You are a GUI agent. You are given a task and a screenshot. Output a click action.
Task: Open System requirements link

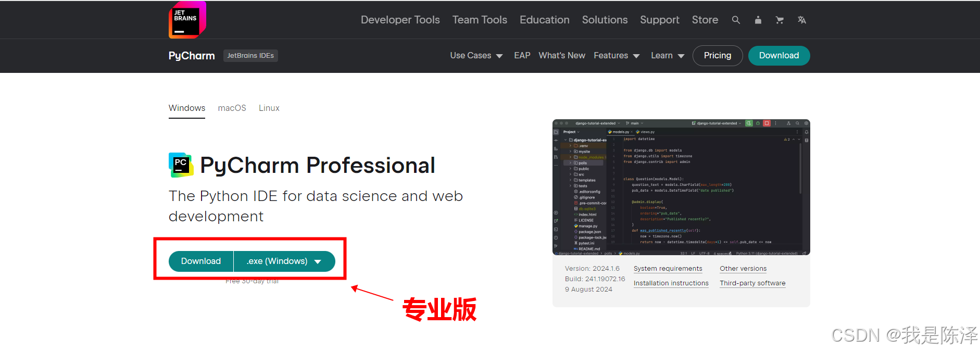[x=668, y=269]
